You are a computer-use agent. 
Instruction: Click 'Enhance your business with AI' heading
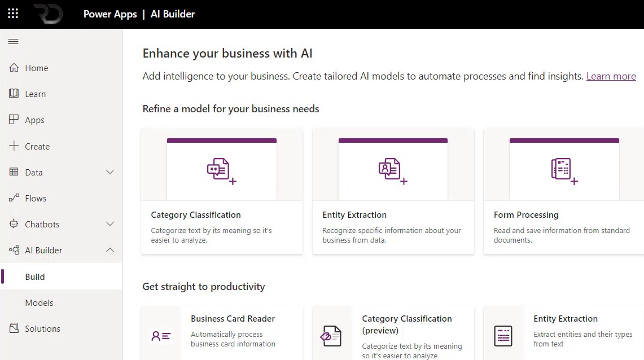point(227,54)
